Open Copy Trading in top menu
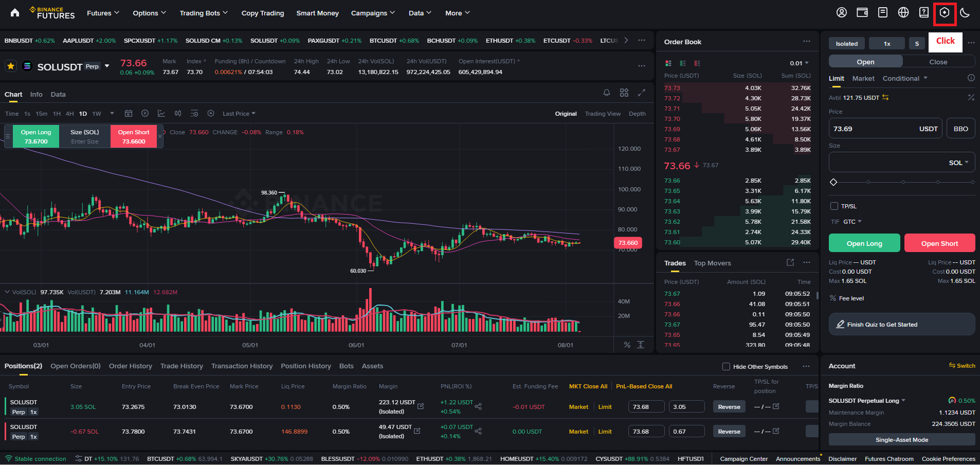The width and height of the screenshot is (980, 465). [x=263, y=13]
